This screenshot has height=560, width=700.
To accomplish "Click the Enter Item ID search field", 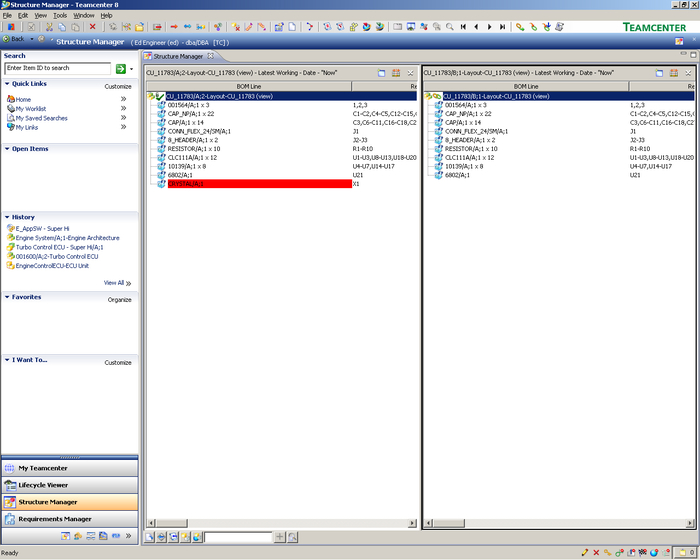I will coord(58,68).
